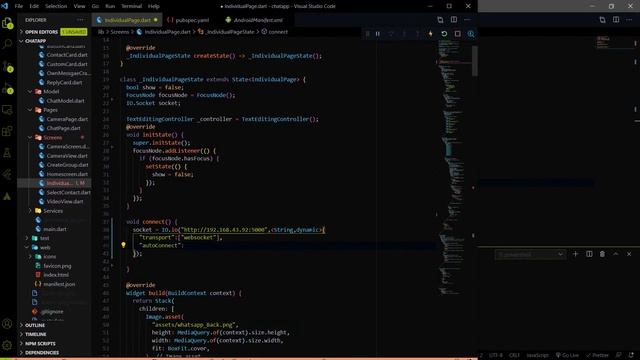Close the terminal panel

[629, 254]
